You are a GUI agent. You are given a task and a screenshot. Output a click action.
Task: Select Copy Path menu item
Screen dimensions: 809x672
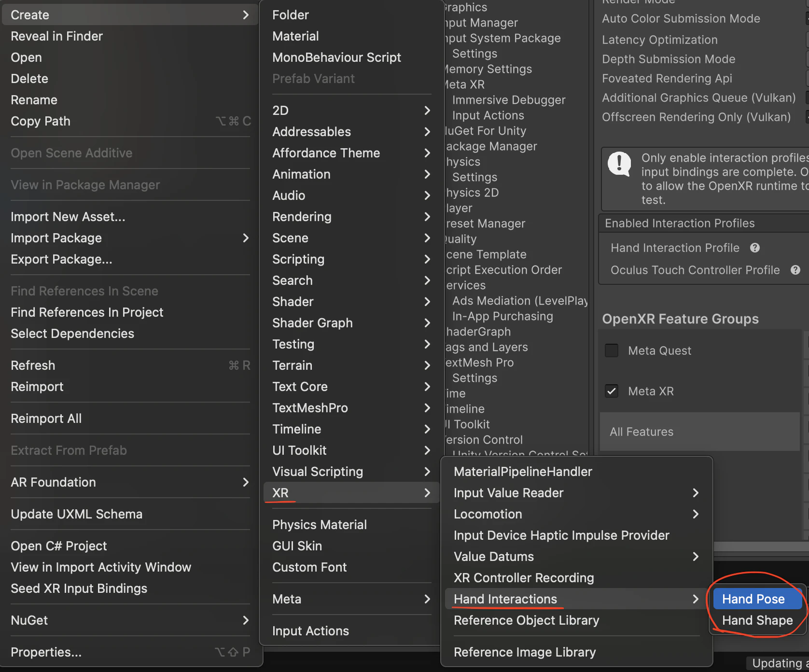click(x=130, y=121)
